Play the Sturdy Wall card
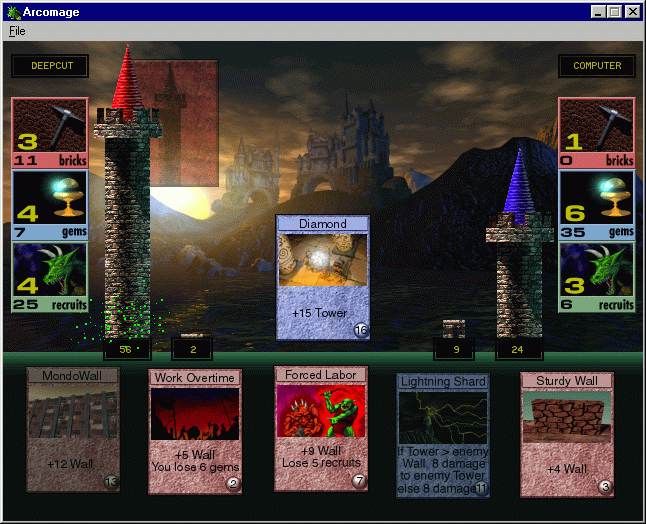This screenshot has width=646, height=524. pyautogui.click(x=567, y=430)
